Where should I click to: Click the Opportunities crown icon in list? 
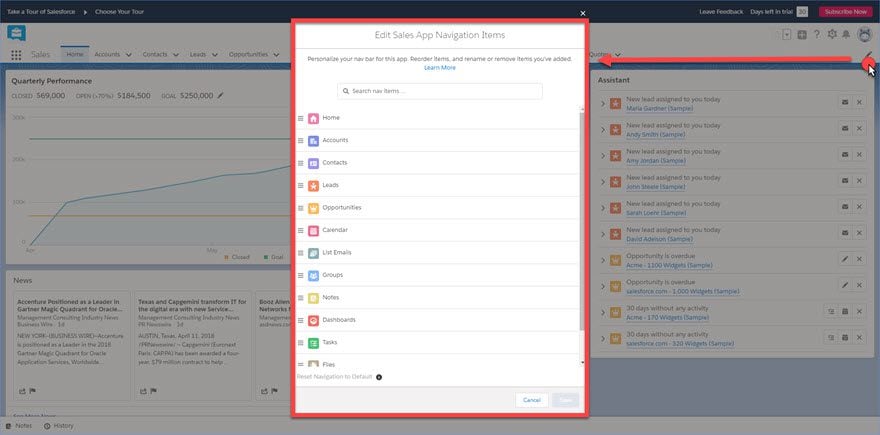(x=313, y=208)
